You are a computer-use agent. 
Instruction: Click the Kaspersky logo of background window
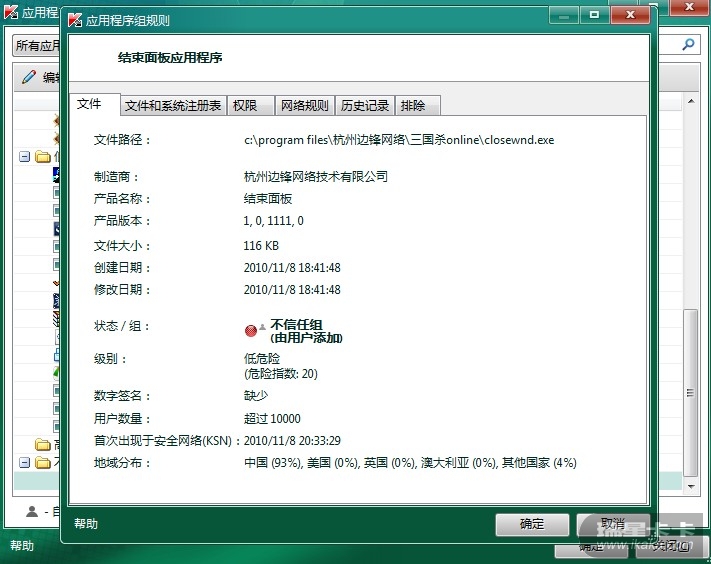click(x=11, y=12)
